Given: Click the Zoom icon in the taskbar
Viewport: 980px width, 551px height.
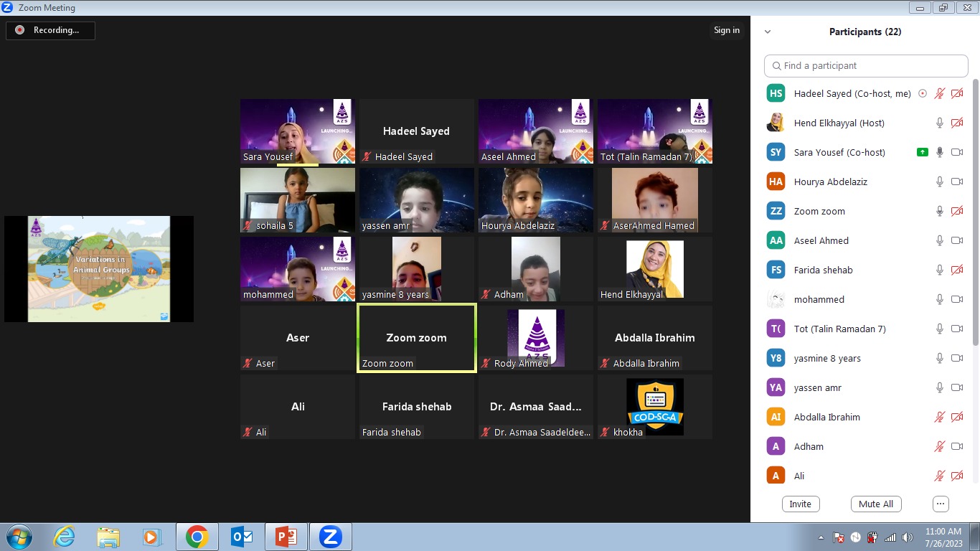Looking at the screenshot, I should tap(330, 537).
